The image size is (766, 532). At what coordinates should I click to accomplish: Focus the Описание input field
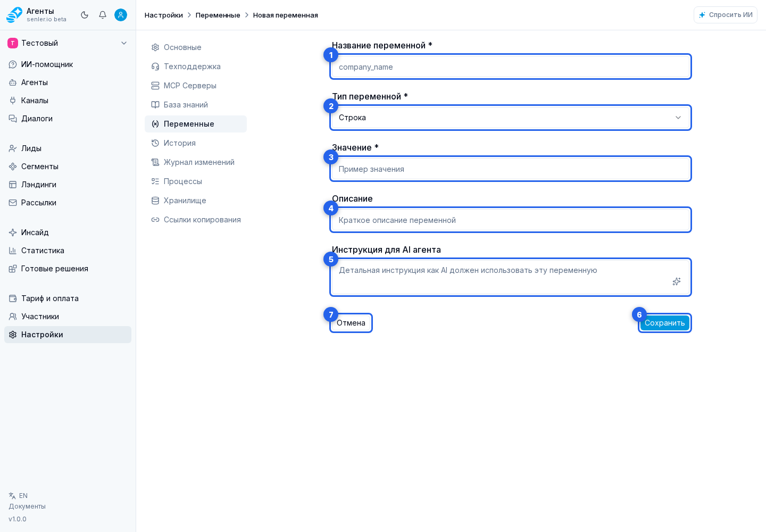tap(511, 220)
